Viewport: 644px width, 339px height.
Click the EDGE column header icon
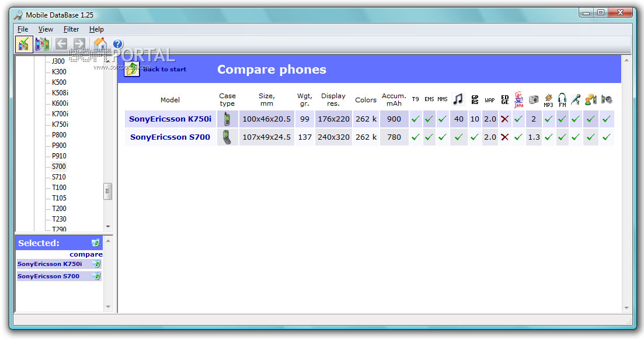pos(505,100)
